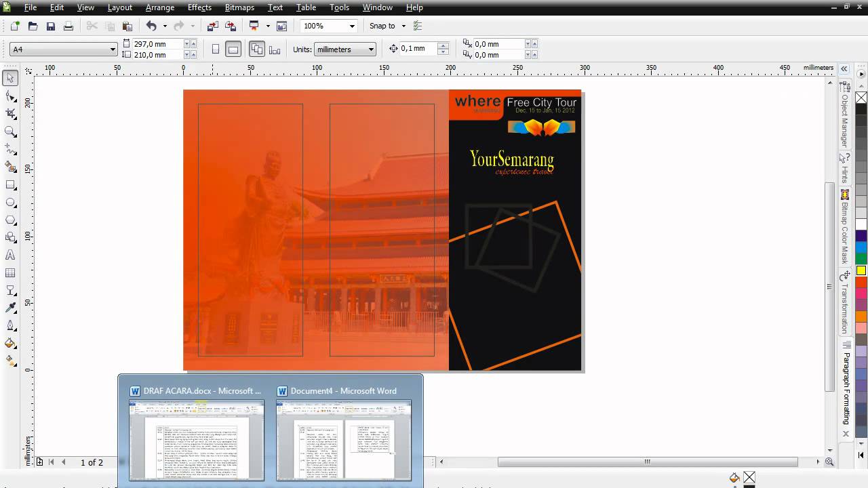The width and height of the screenshot is (868, 488).
Task: Open the Table menu
Action: (x=306, y=7)
